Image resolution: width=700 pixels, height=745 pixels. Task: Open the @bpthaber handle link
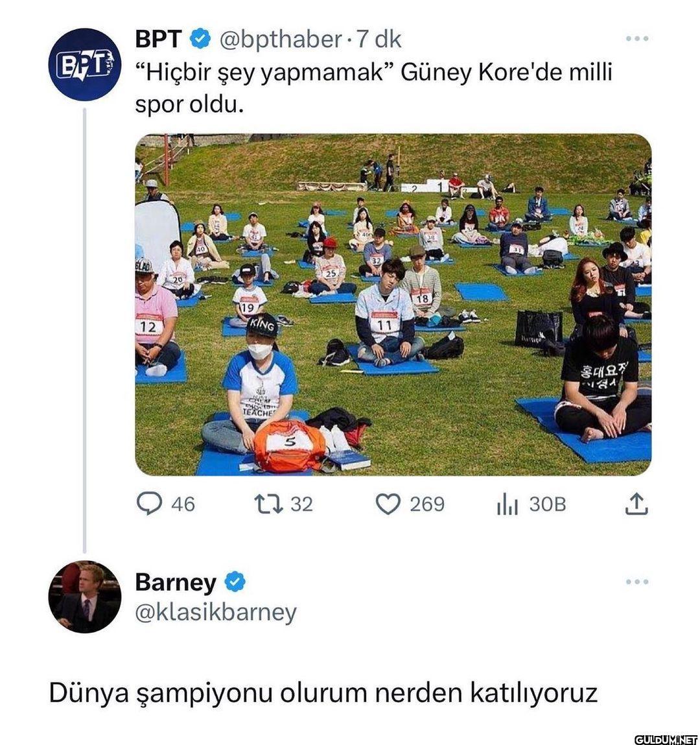click(280, 39)
